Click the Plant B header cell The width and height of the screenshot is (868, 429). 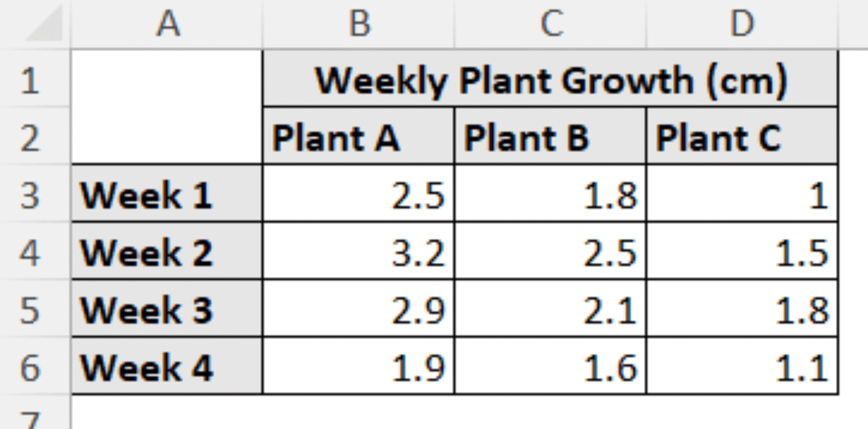[x=551, y=137]
